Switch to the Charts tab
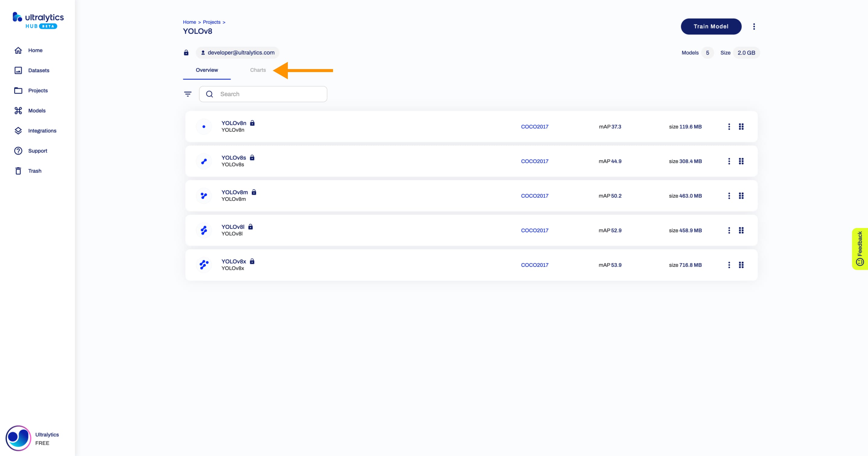Screen dimensions: 868x456 point(258,69)
